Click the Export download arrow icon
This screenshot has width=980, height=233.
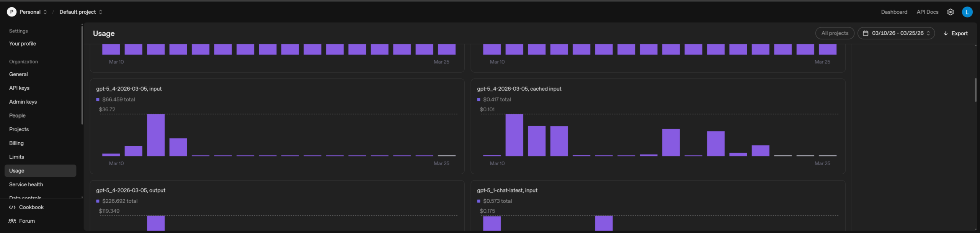click(x=946, y=33)
